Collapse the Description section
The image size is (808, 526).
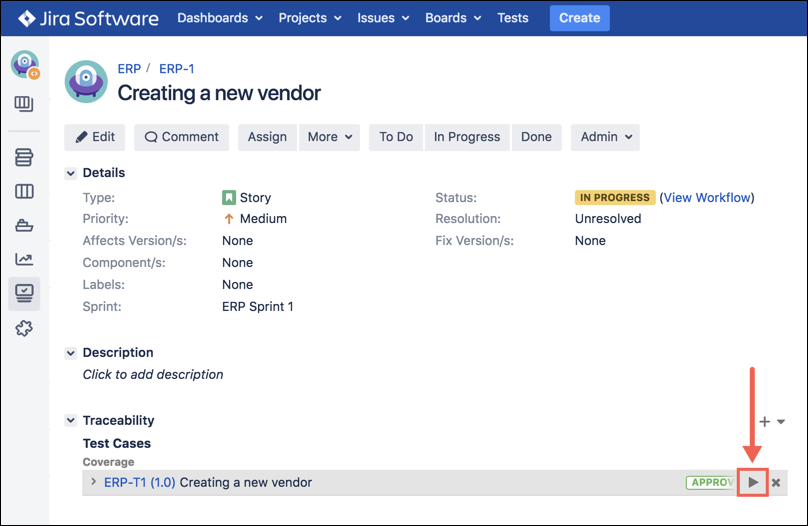(x=71, y=353)
